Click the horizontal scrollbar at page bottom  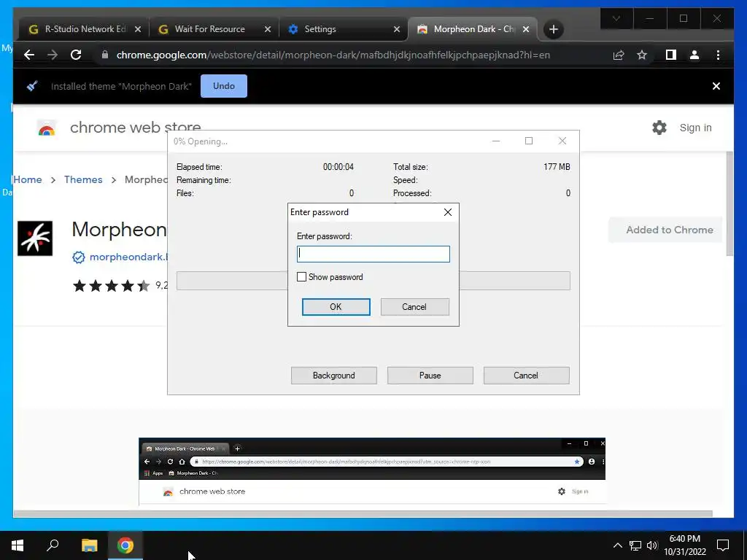(x=363, y=514)
